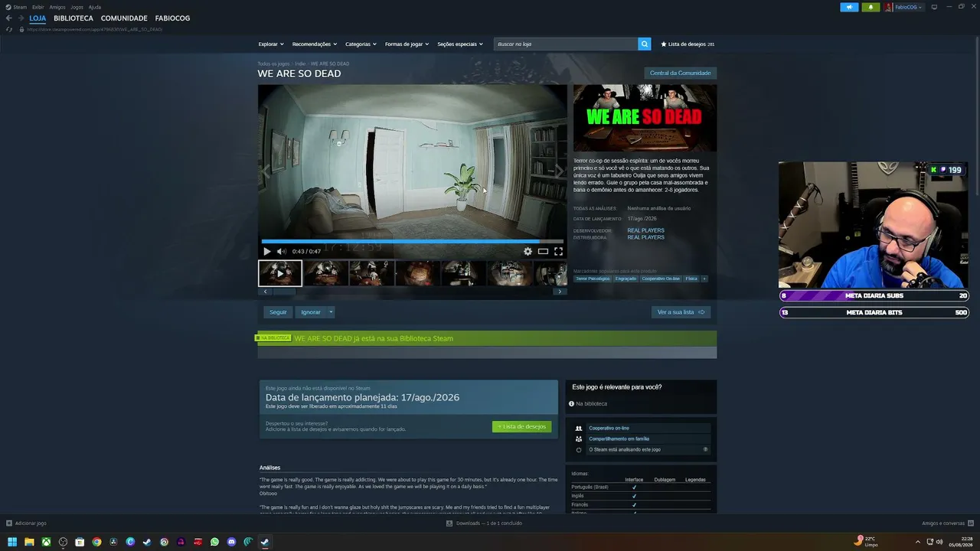Show hidden system tray icons

point(917,542)
